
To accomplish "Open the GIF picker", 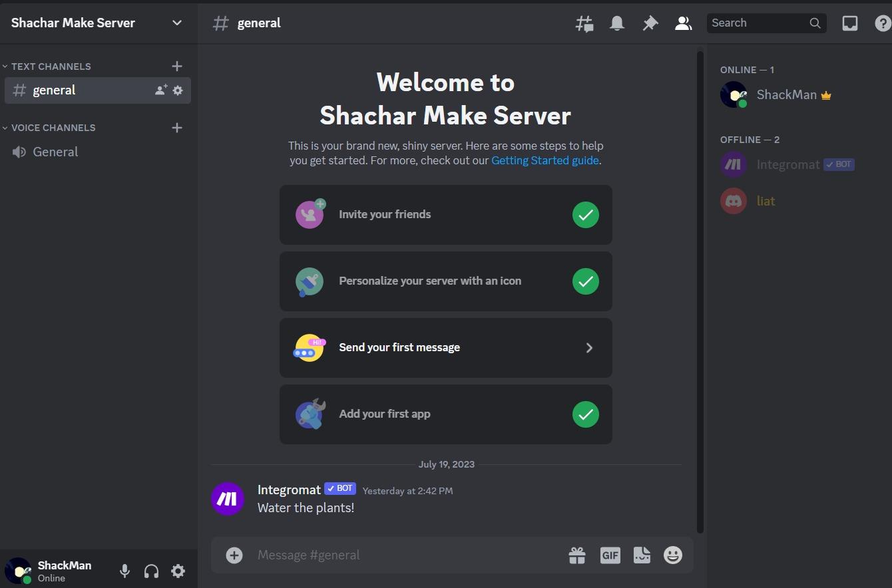I will (x=610, y=555).
